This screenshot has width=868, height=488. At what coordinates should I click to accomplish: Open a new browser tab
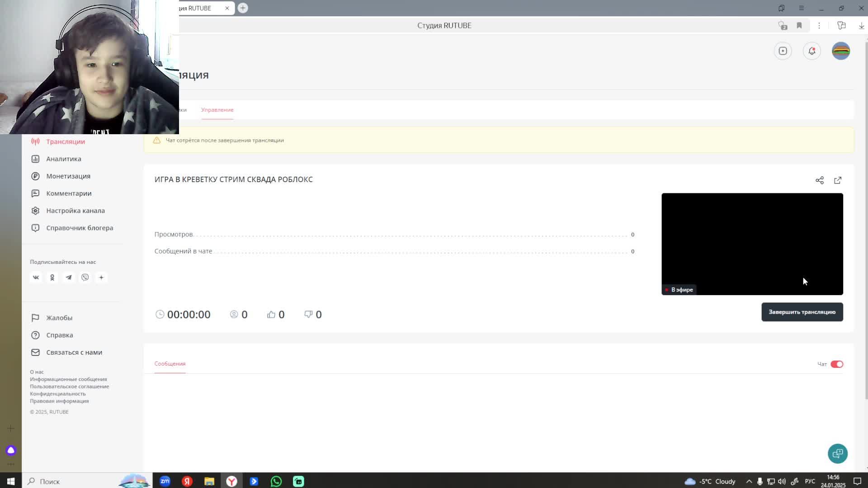[243, 8]
